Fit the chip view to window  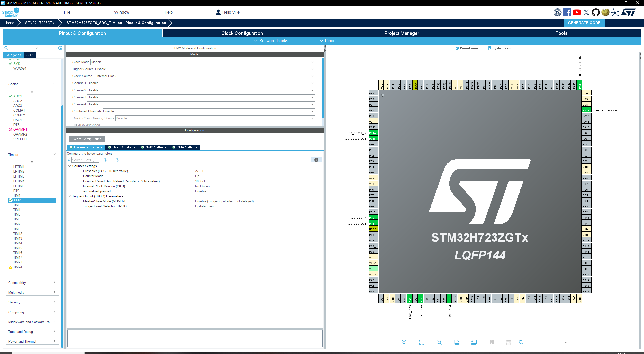tap(422, 342)
